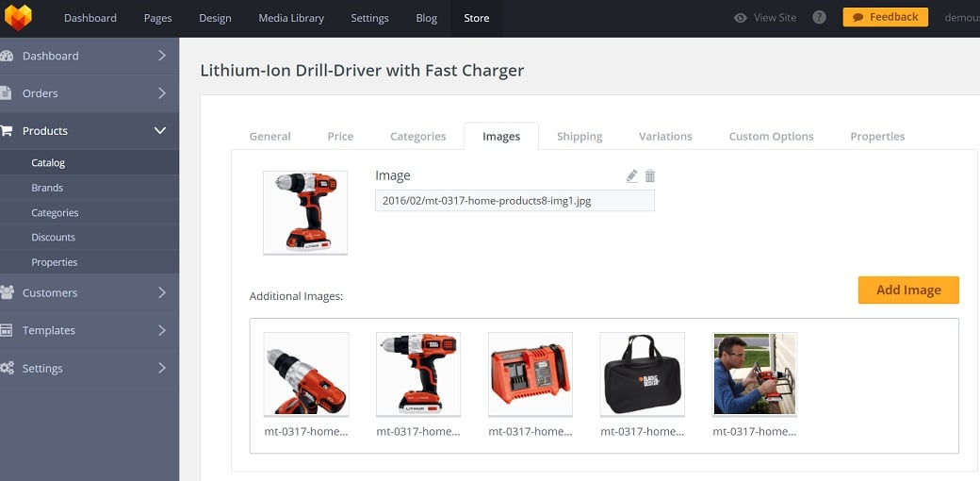Click the Settings gears icon in sidebar
Viewport: 980px width, 481px height.
(x=6, y=368)
